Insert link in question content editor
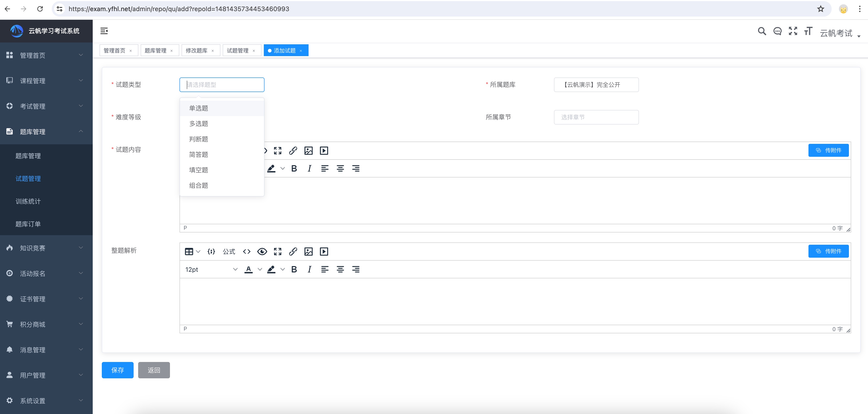This screenshot has height=414, width=868. 293,151
